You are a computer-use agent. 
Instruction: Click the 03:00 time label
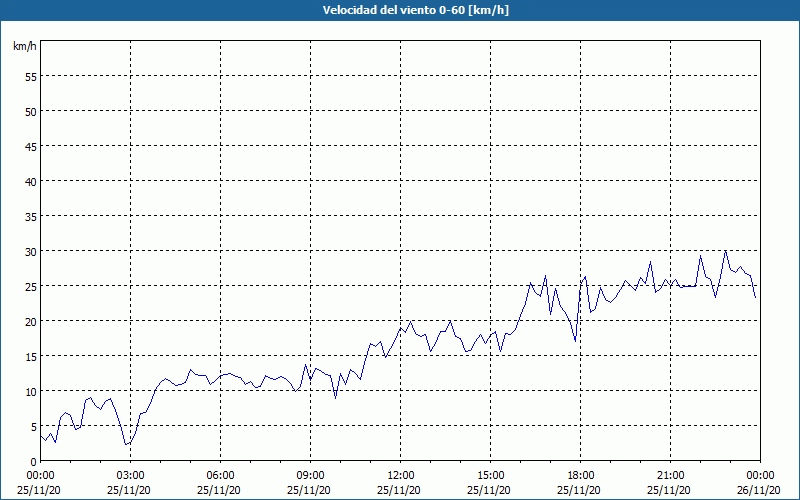point(131,476)
